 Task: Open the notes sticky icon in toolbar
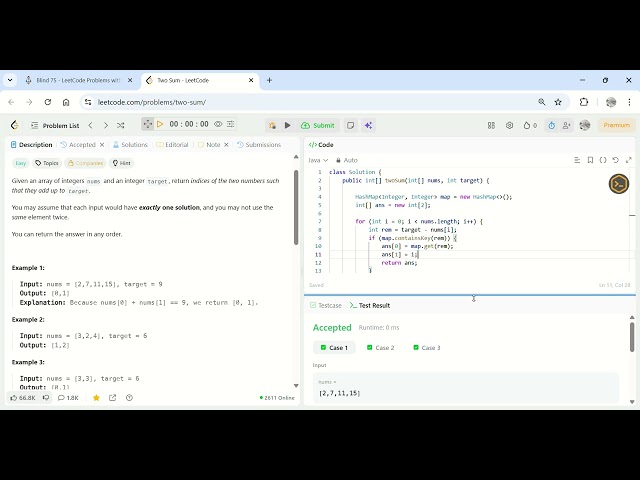tap(350, 125)
